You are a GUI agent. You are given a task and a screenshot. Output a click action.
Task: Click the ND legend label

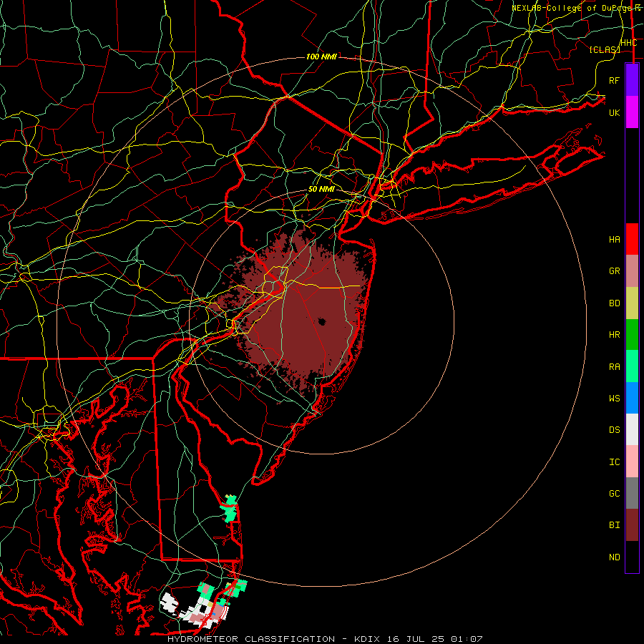pos(614,557)
